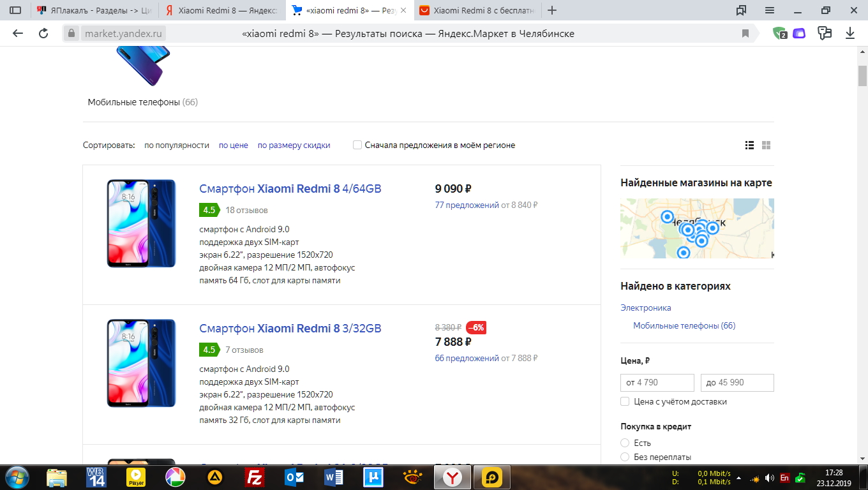Reload the current page
Image resolution: width=868 pixels, height=490 pixels.
(43, 33)
